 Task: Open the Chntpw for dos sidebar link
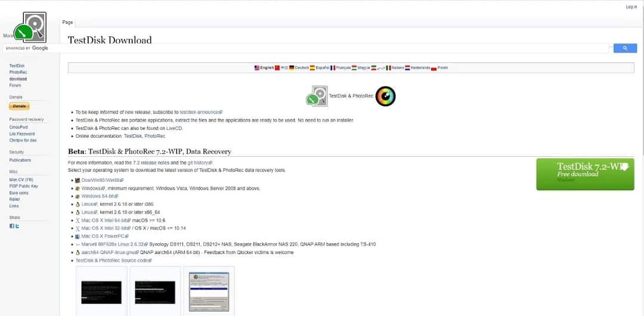click(23, 141)
